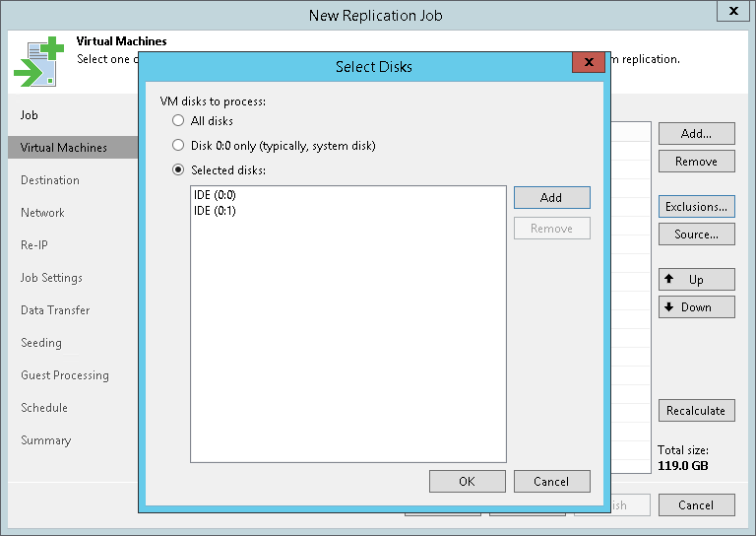The width and height of the screenshot is (756, 536).
Task: Open the Data Transfer wizard step
Action: pos(55,310)
